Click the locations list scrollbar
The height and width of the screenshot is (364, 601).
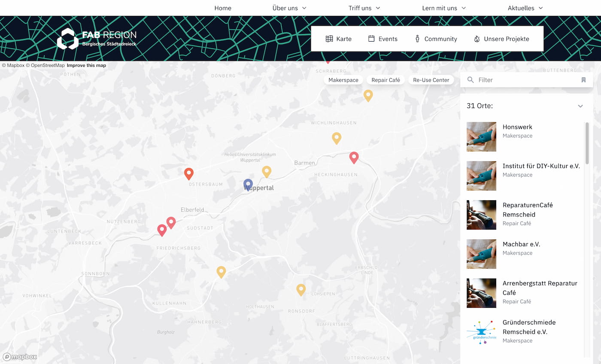[x=587, y=143]
